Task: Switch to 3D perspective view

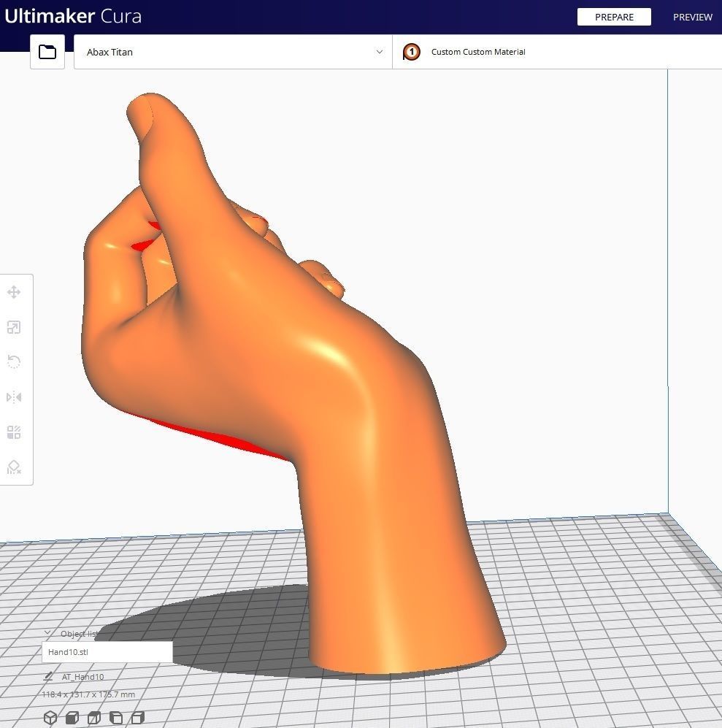Action: tap(50, 718)
